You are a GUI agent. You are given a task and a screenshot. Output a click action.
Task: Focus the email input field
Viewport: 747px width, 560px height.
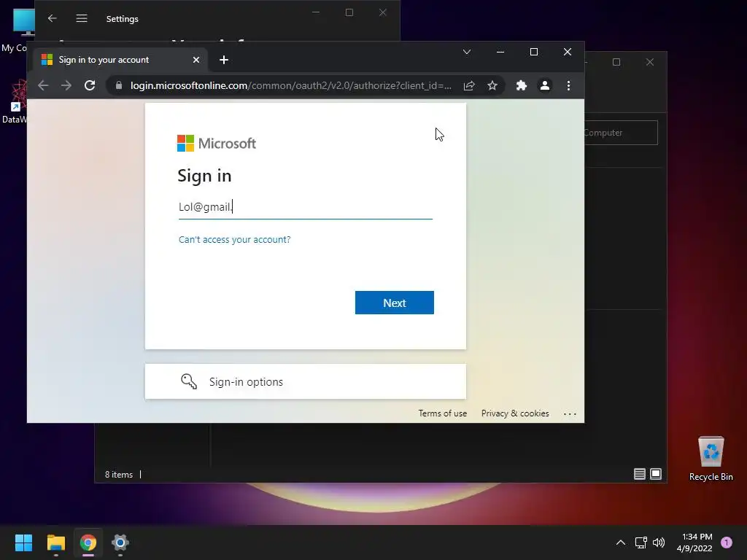click(x=306, y=206)
